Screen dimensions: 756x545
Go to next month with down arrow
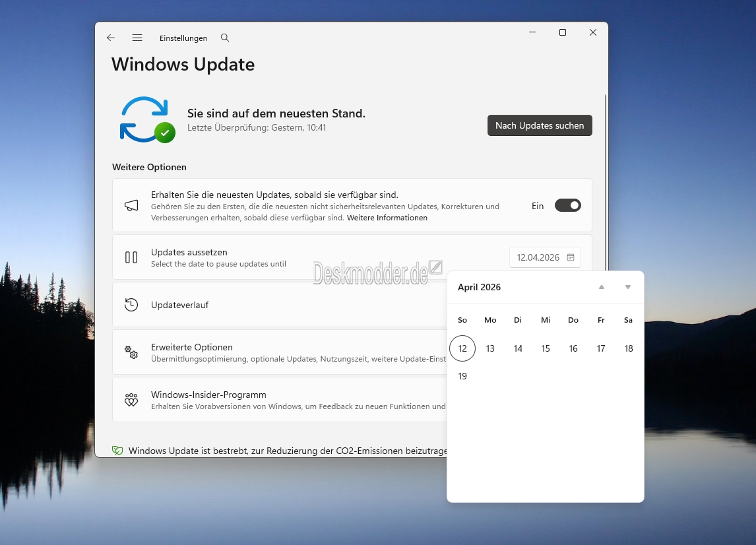pyautogui.click(x=628, y=287)
